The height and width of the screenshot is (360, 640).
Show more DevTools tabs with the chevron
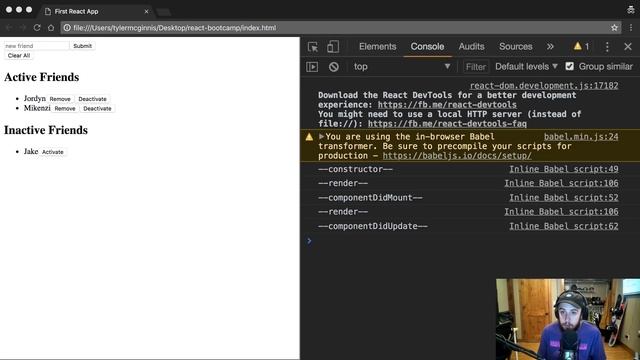click(550, 47)
